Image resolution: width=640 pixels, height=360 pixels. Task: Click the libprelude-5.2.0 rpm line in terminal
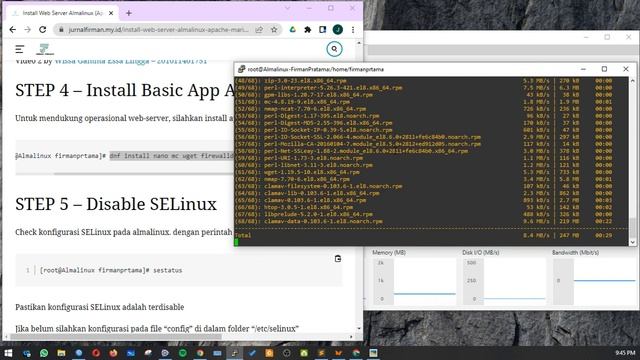[423, 214]
